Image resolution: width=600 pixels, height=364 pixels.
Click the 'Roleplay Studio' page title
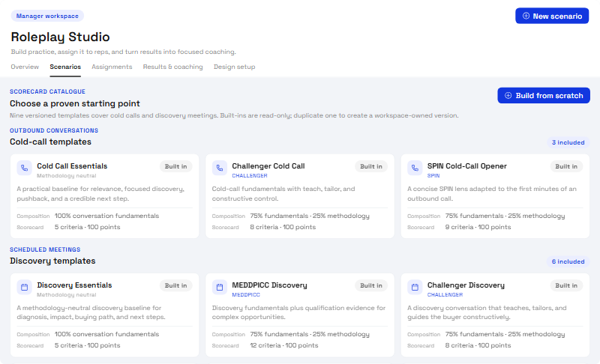pos(61,37)
